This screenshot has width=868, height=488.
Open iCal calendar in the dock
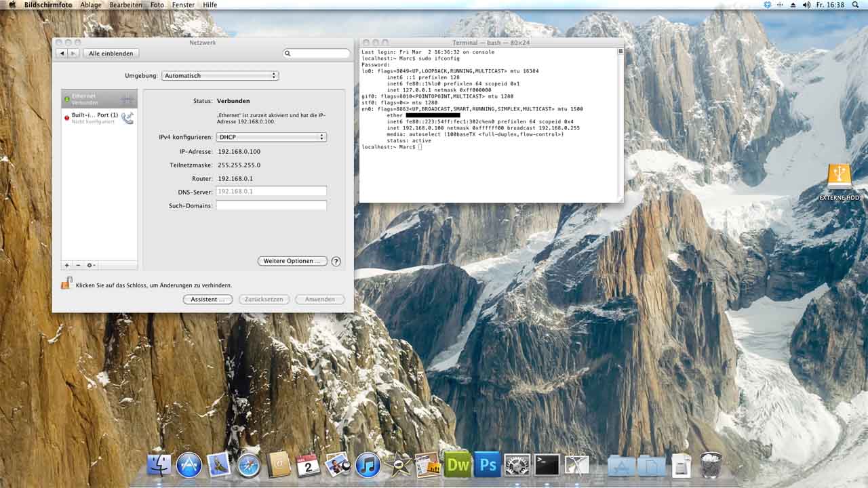(x=308, y=465)
